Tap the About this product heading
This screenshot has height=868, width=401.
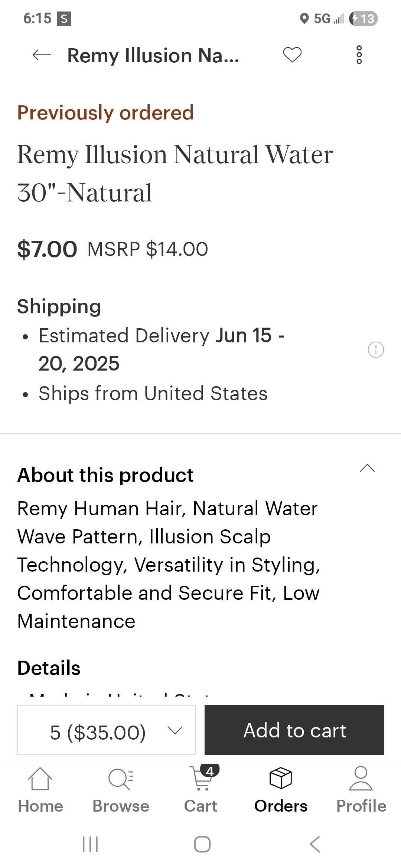click(105, 475)
